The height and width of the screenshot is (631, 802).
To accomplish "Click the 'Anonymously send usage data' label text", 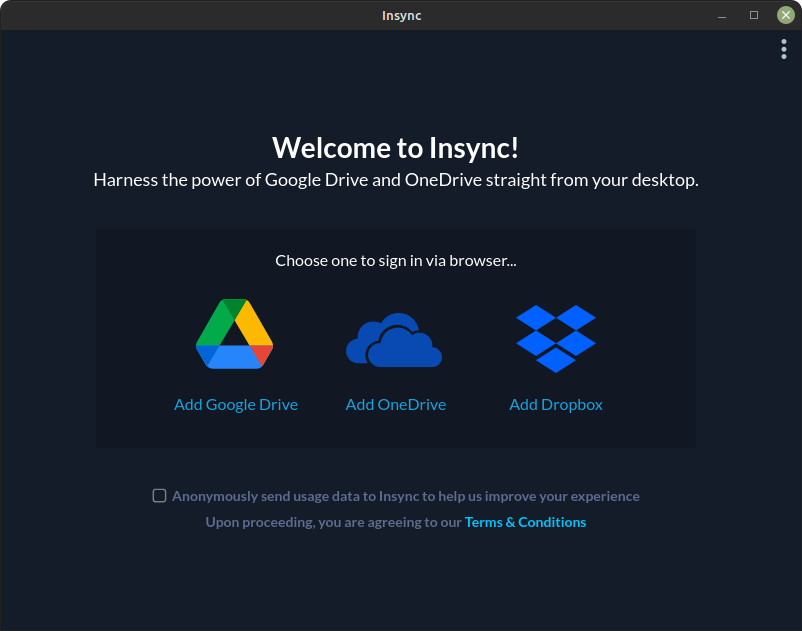I will click(x=405, y=496).
